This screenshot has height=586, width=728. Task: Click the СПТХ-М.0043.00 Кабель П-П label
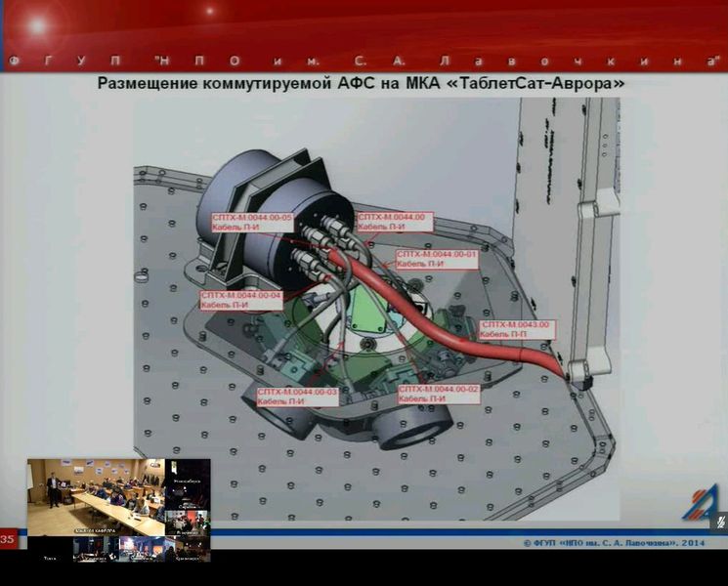[517, 329]
